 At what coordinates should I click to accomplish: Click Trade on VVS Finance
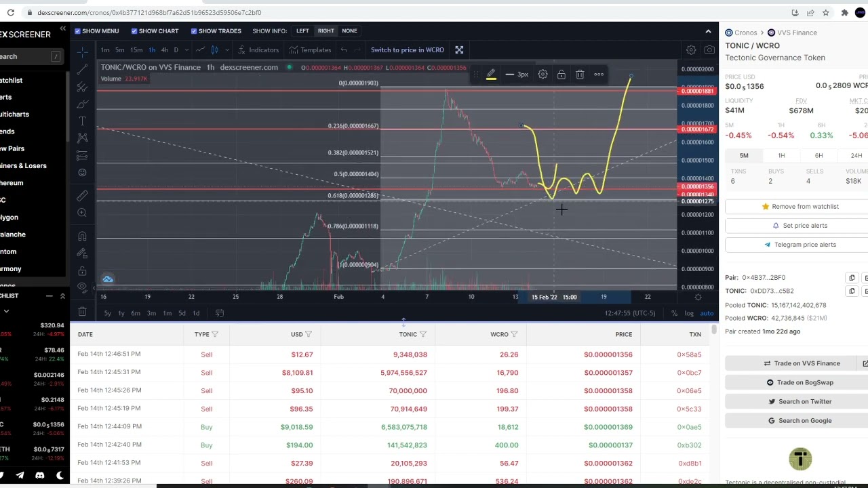coord(802,363)
